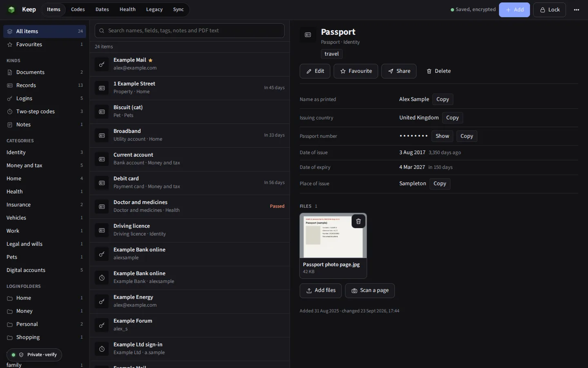Screen dimensions: 588x368
Task: Open the Passport photo page thumbnail
Action: point(333,236)
